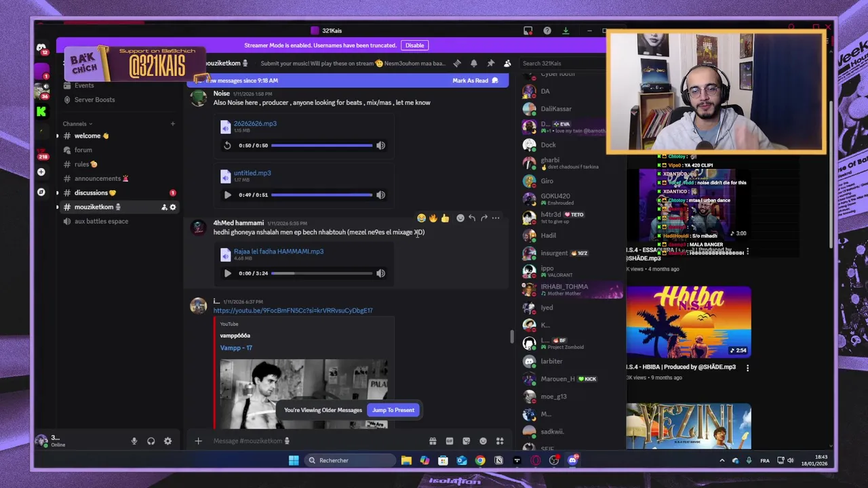Create a channel with the plus icon
This screenshot has height=488, width=868.
(173, 124)
